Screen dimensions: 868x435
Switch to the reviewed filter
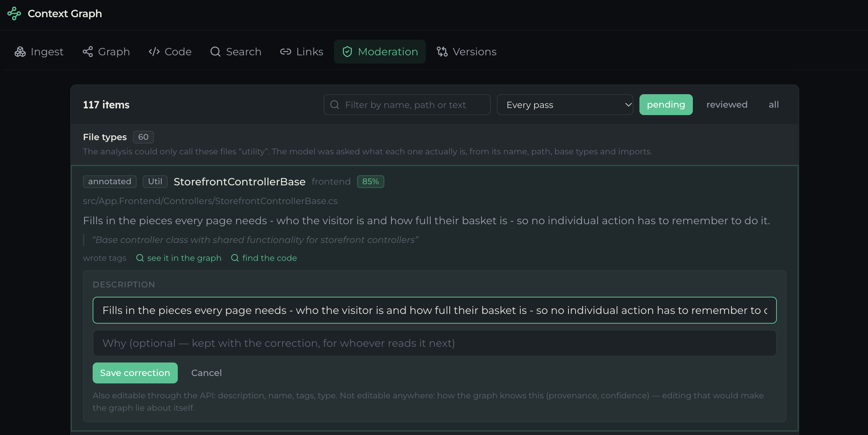tap(727, 105)
